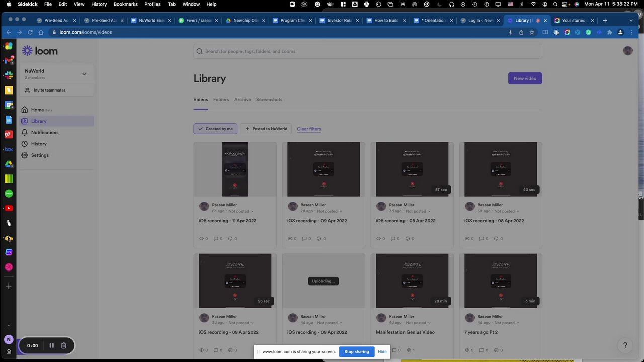Open the help question mark button
The width and height of the screenshot is (644, 362).
point(625,345)
